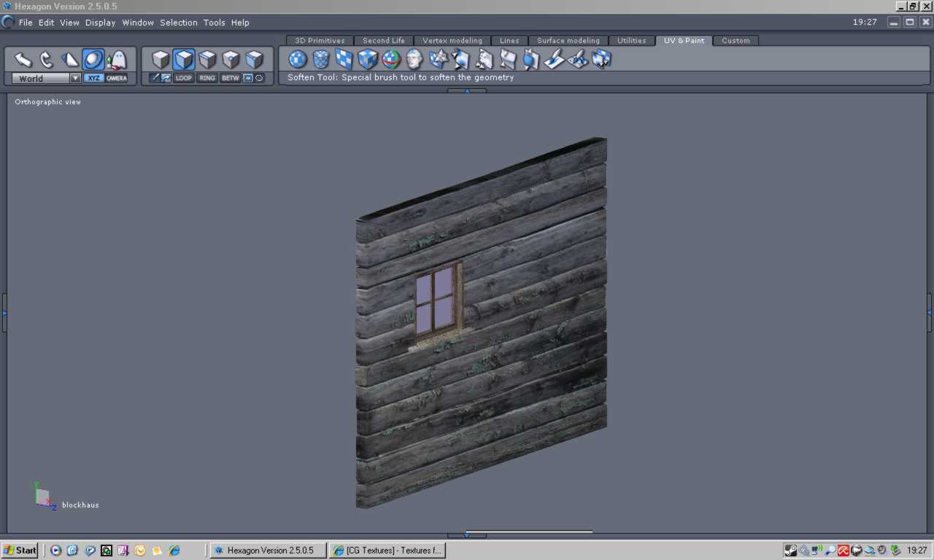This screenshot has width=934, height=560.
Task: Enable LOOP selection mode
Action: (184, 78)
